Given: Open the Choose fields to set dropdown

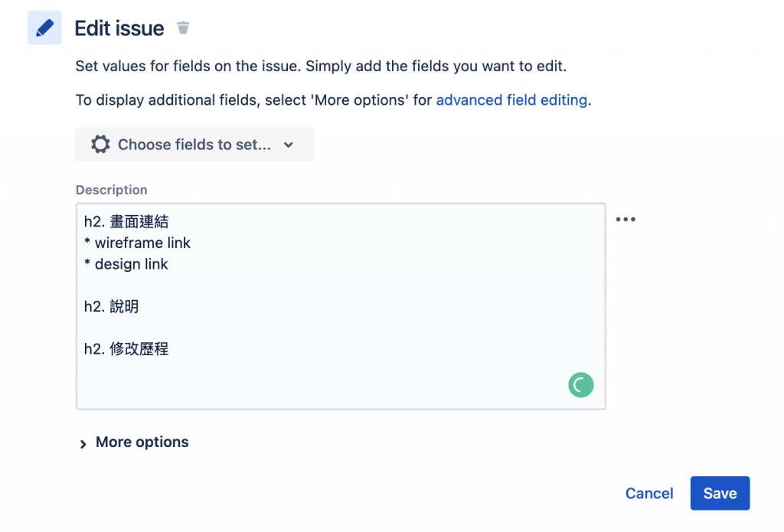Looking at the screenshot, I should [194, 145].
